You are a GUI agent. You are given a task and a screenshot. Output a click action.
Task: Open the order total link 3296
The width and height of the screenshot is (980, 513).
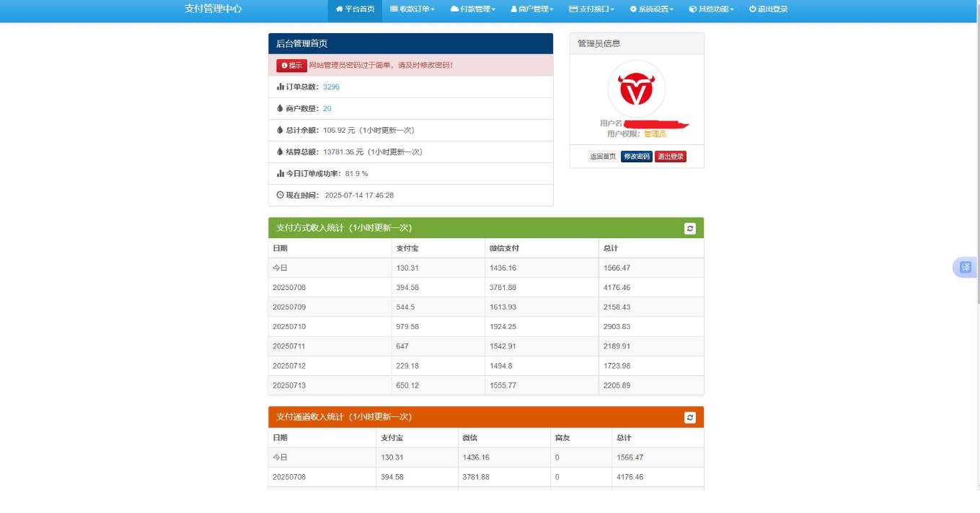tap(331, 87)
